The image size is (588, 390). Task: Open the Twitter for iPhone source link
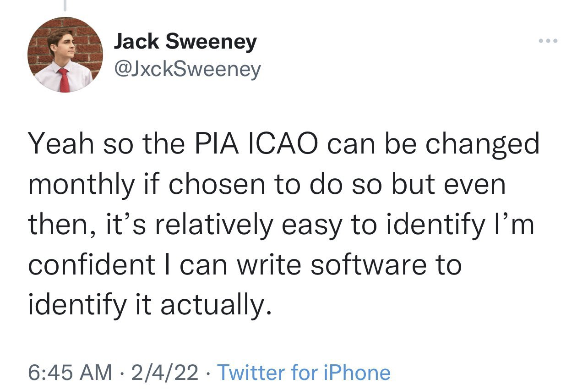click(304, 373)
